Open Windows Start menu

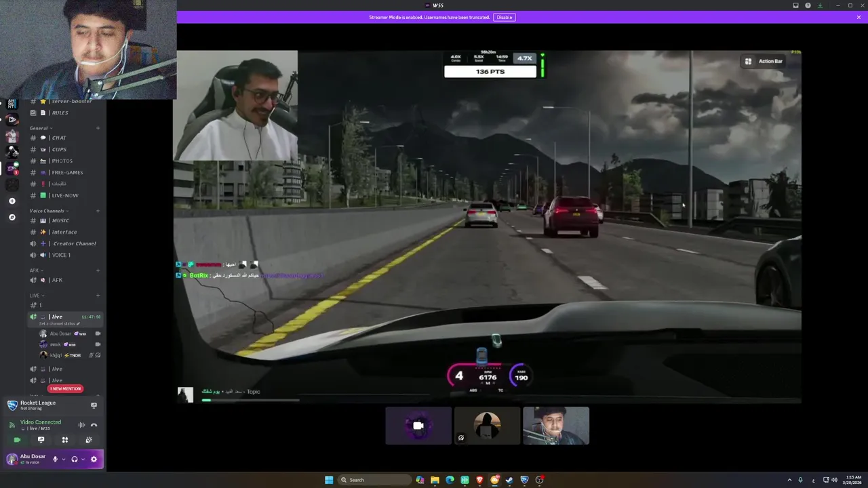[x=329, y=480]
